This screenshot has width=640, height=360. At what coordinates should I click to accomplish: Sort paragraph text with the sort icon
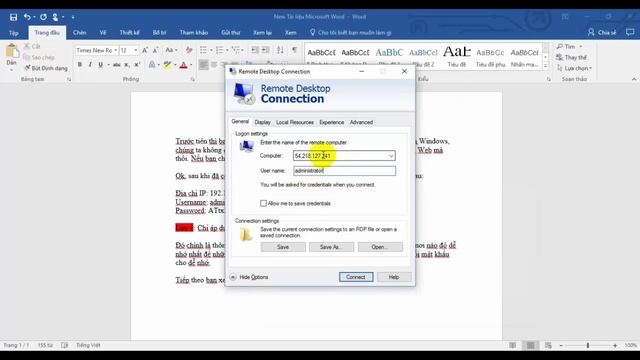(x=280, y=50)
